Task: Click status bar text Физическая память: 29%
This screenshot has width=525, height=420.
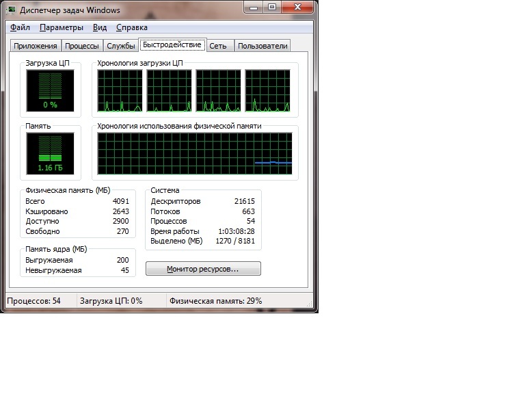Action: [x=215, y=301]
